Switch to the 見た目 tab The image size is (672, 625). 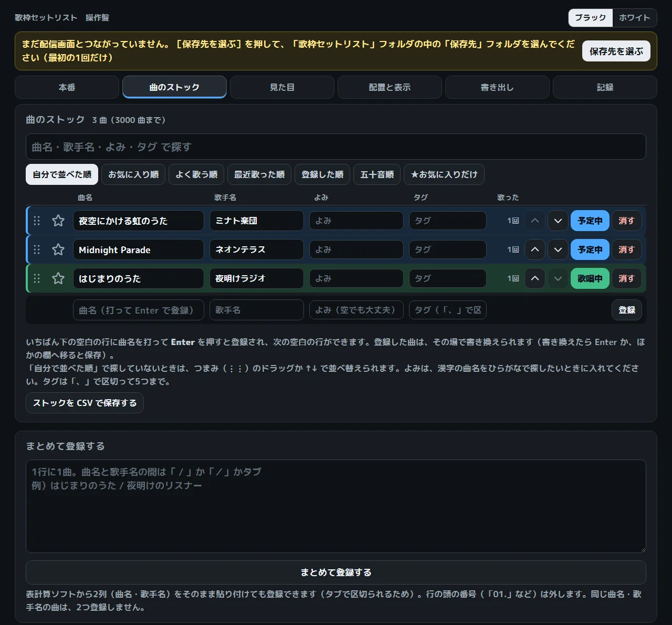[282, 87]
